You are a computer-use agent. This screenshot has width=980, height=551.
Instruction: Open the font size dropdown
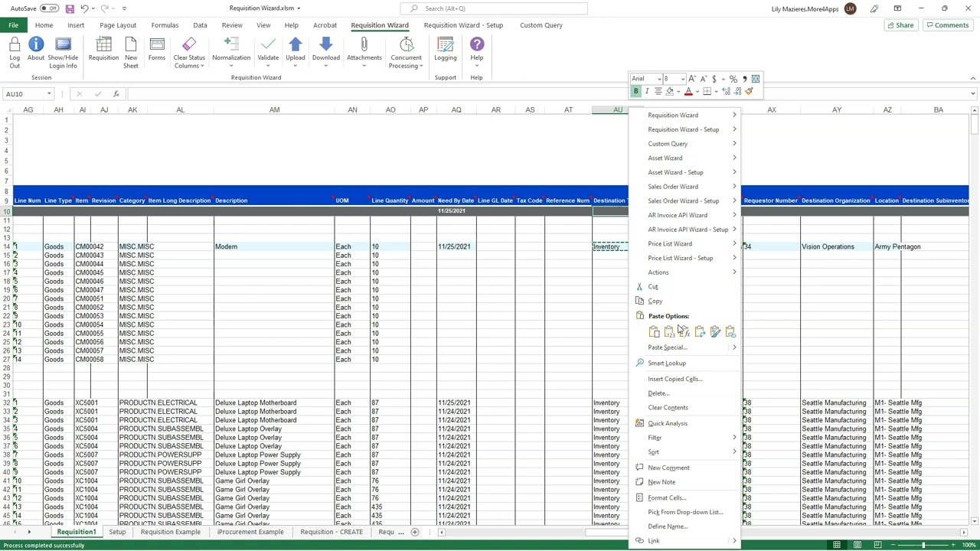tap(683, 79)
